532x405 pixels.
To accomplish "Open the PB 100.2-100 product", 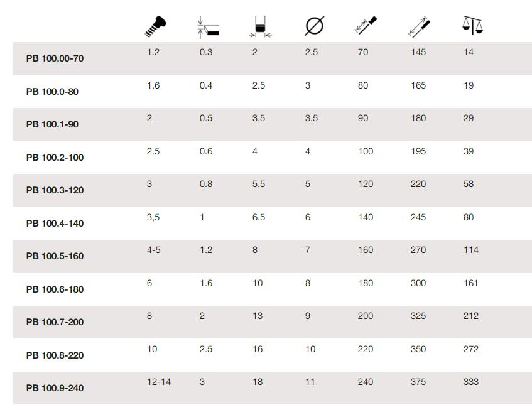I will (x=55, y=158).
